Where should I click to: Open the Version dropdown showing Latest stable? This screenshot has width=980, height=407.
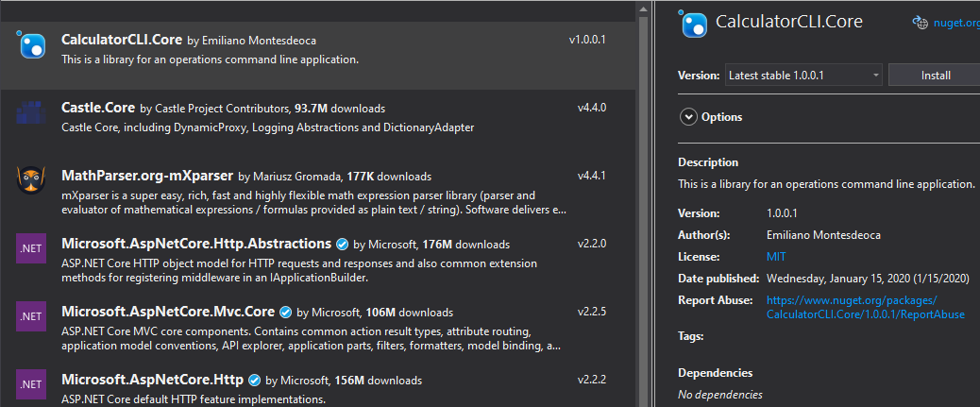(x=803, y=75)
